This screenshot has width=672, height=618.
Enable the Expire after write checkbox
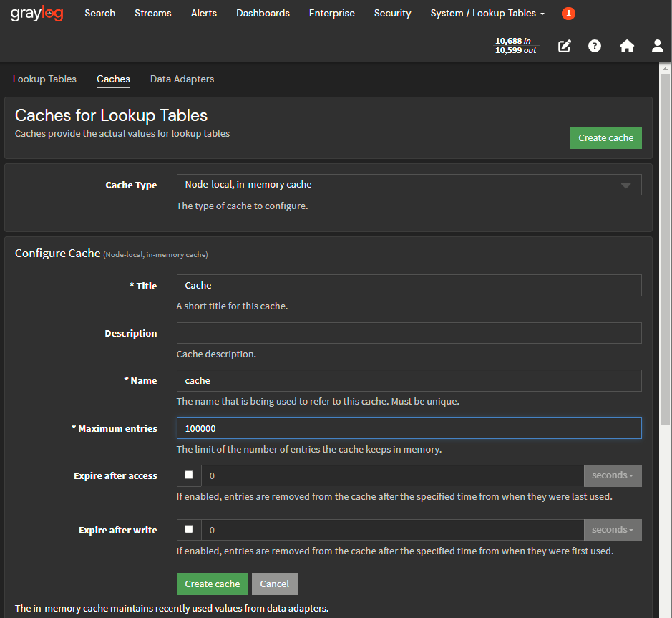[189, 529]
